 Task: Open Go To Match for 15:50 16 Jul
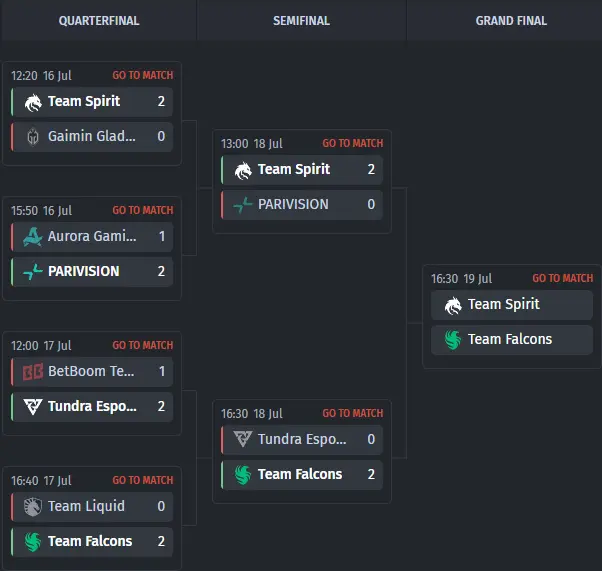coord(142,210)
